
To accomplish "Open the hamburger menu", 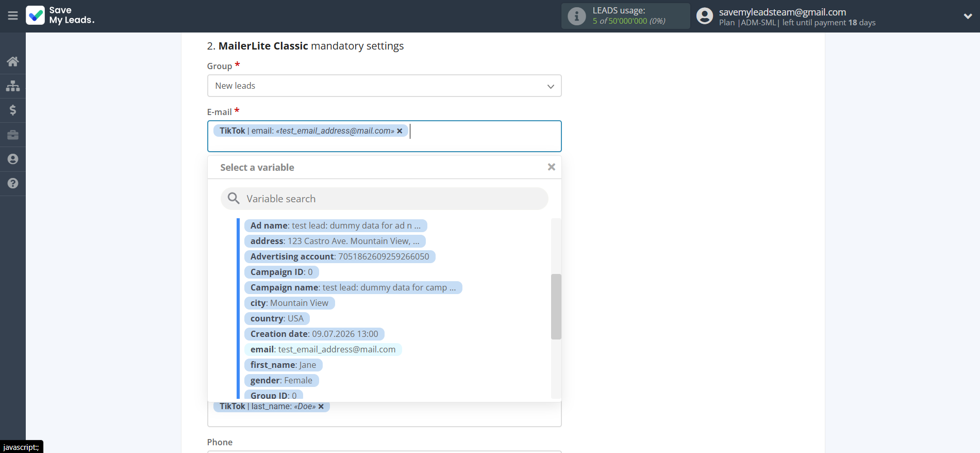I will (x=13, y=15).
